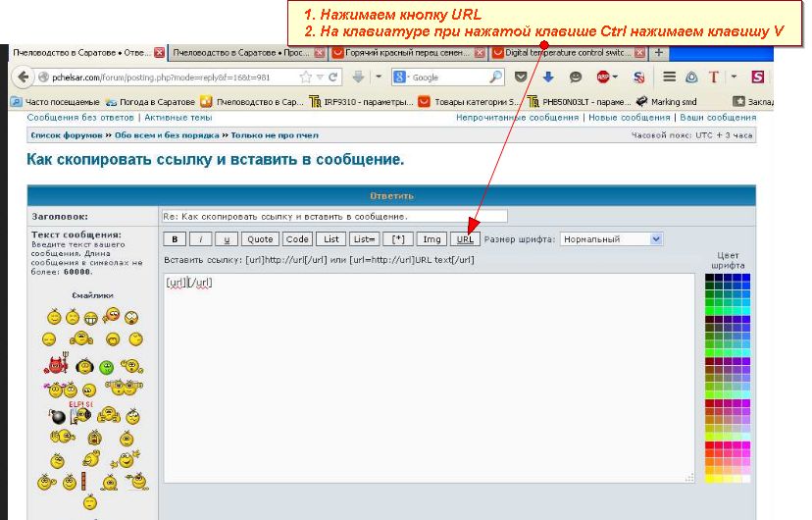Pick the bright yellow font color swatch
The image size is (812, 520).
[x=709, y=478]
